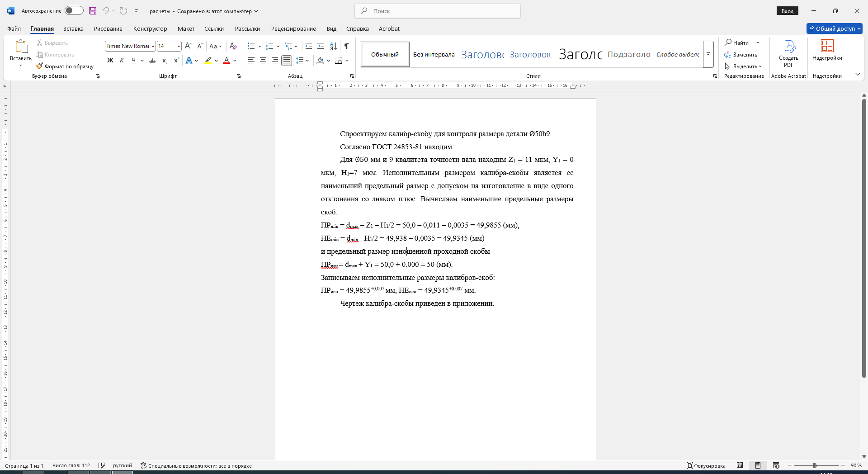Click the Format Painter brush icon
The width and height of the screenshot is (868, 474).
(x=39, y=66)
